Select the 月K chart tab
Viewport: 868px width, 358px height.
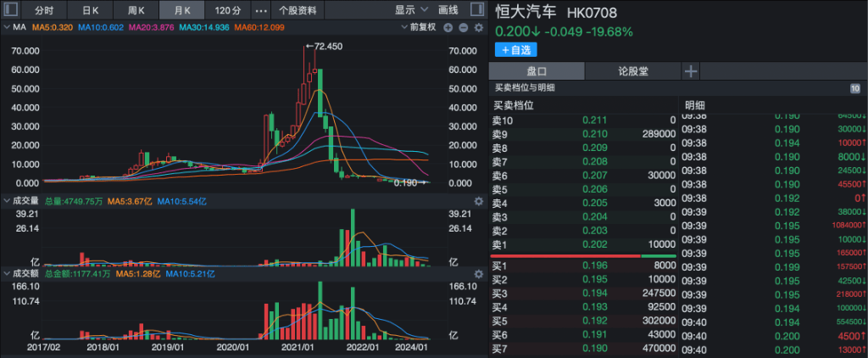(x=181, y=10)
